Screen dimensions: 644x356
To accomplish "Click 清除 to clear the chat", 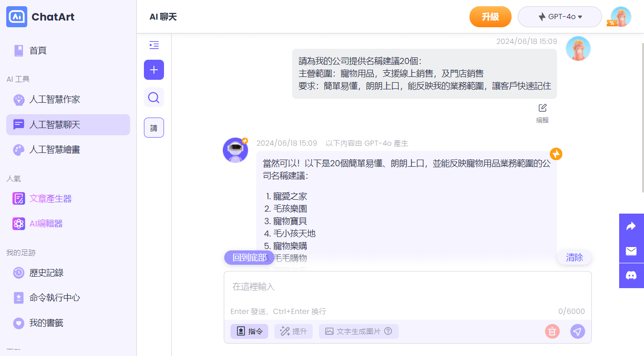I will pyautogui.click(x=574, y=258).
